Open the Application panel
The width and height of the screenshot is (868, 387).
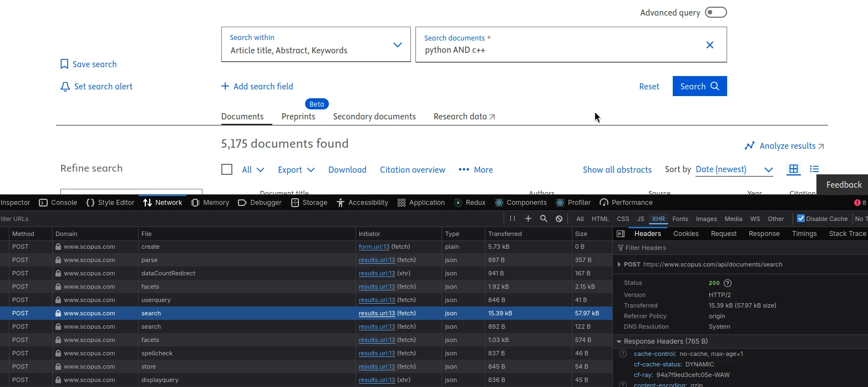[x=421, y=203]
